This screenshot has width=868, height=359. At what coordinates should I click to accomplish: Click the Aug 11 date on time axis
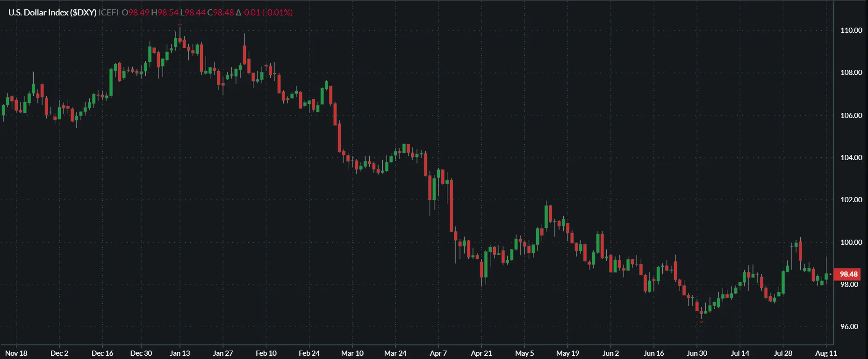[826, 353]
